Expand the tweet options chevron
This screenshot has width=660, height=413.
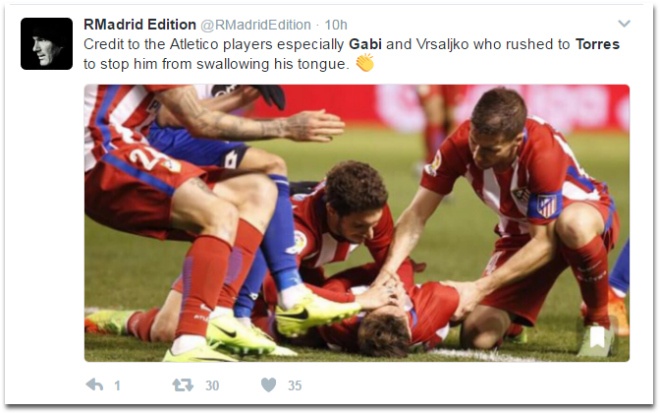[x=624, y=24]
